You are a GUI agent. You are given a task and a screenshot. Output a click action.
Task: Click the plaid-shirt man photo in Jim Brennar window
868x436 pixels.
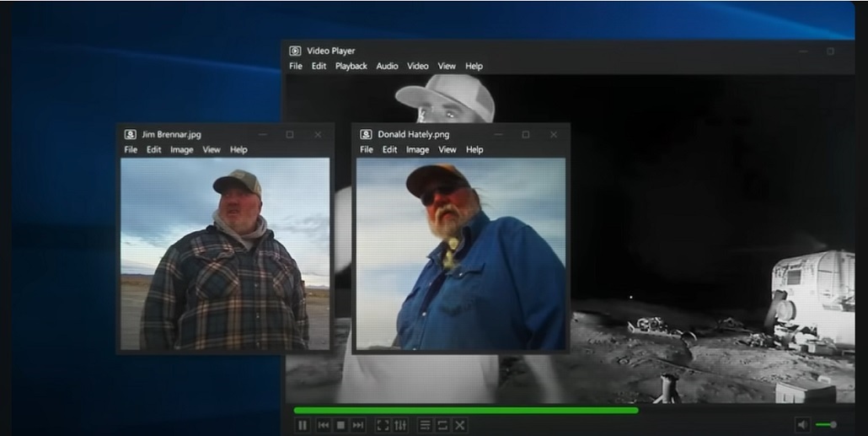click(x=225, y=254)
